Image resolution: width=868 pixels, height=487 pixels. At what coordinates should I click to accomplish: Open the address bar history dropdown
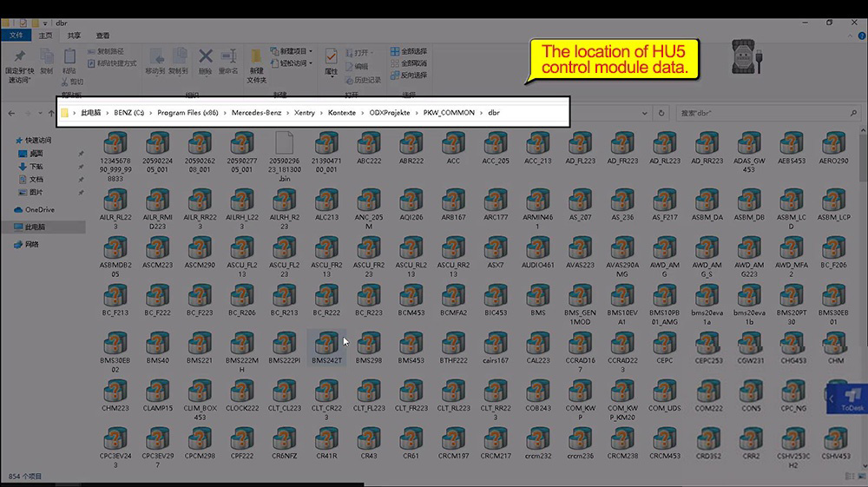[x=644, y=113]
